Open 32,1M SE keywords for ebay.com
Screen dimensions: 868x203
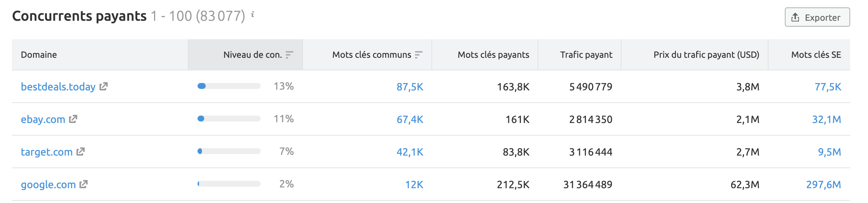pyautogui.click(x=826, y=119)
